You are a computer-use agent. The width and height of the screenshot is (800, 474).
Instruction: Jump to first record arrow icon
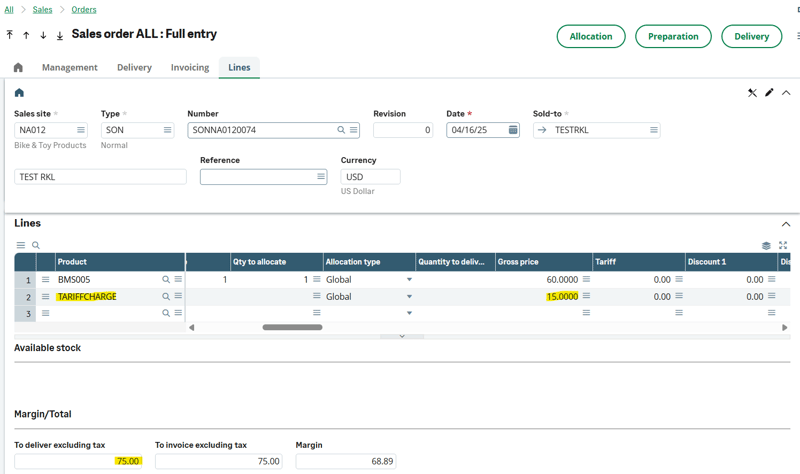pos(10,35)
